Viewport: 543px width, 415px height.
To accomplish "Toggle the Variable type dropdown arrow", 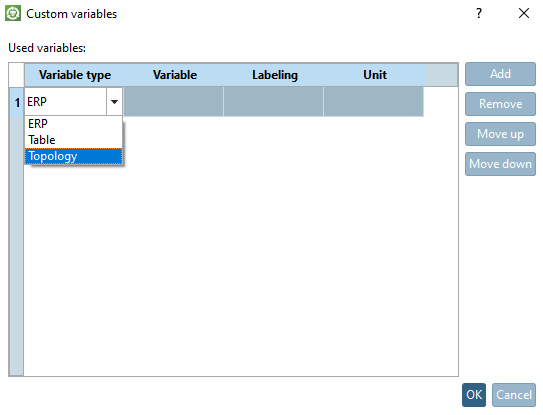I will [114, 102].
